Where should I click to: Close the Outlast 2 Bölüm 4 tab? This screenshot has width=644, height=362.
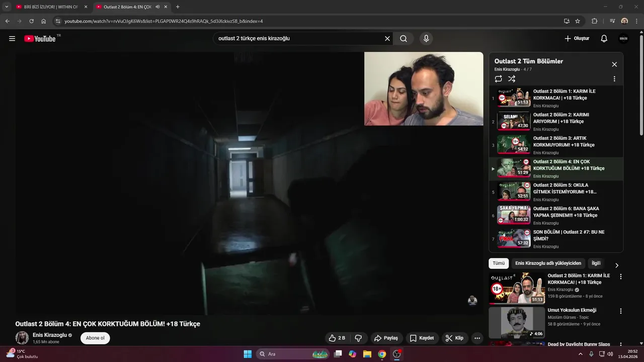[166, 7]
